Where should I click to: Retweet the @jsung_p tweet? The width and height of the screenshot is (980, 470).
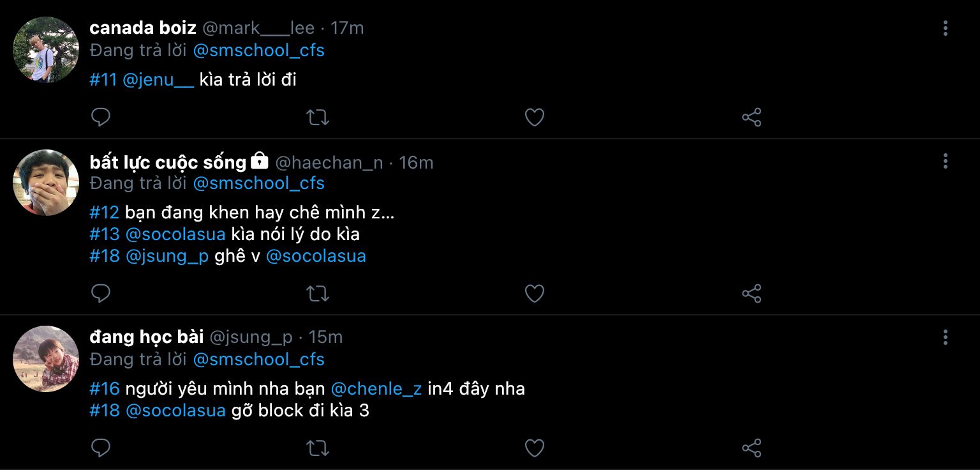(318, 448)
